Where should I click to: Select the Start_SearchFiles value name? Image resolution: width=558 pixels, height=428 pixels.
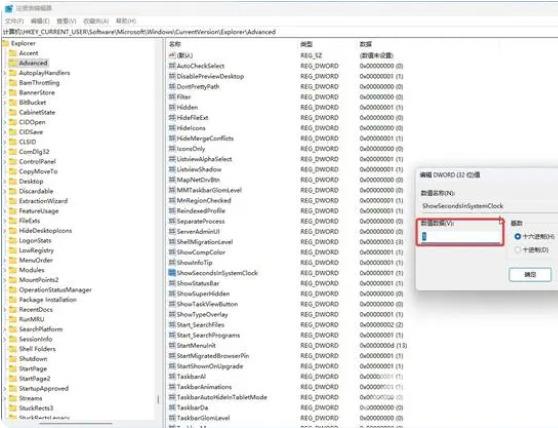click(x=200, y=325)
